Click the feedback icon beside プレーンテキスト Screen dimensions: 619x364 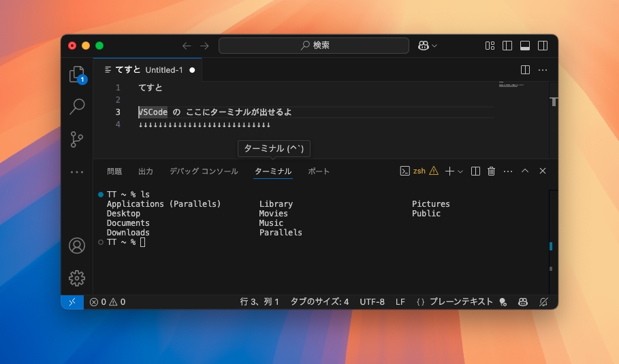pyautogui.click(x=503, y=303)
